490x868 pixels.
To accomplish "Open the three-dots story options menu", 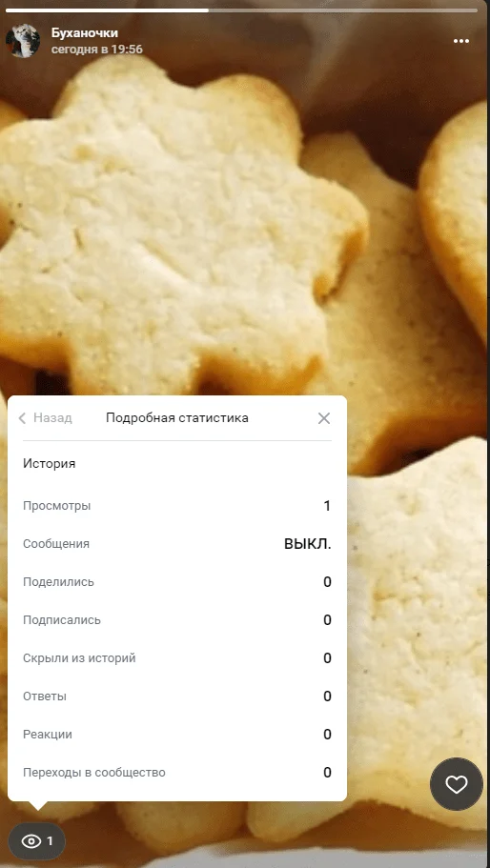I will point(461,41).
